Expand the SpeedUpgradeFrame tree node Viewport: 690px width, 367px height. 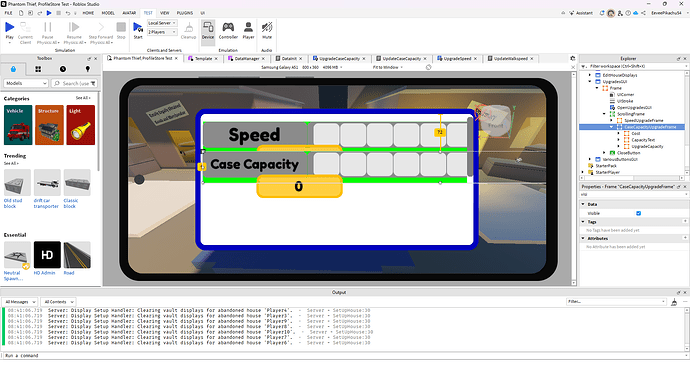click(x=611, y=121)
